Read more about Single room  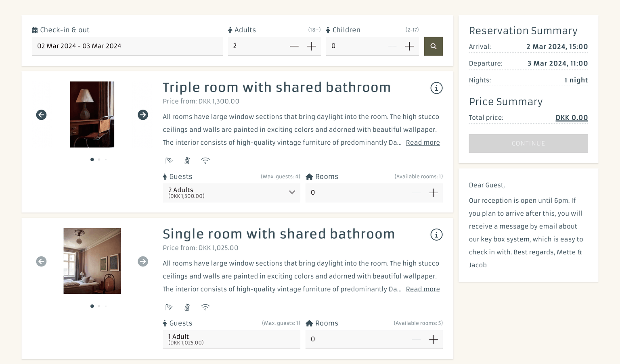pos(423,289)
